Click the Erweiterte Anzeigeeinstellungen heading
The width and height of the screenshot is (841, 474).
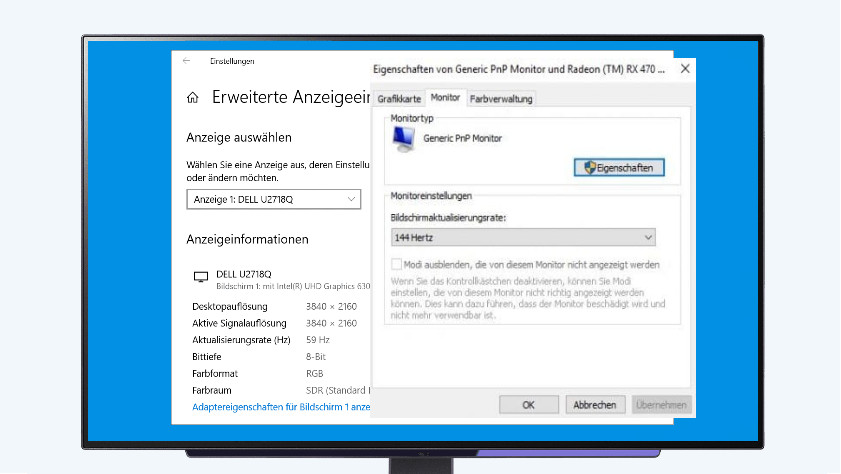(x=290, y=98)
